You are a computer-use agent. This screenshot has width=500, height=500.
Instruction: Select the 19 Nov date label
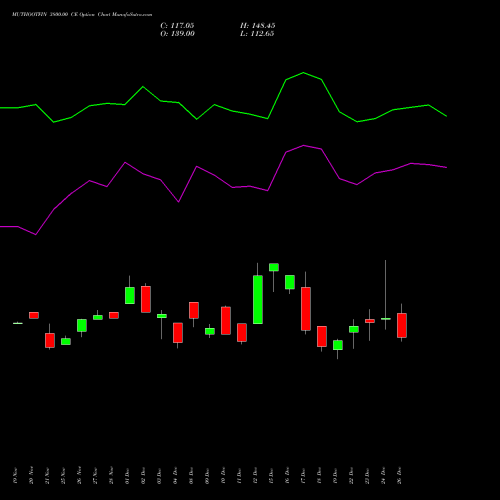[x=16, y=476]
